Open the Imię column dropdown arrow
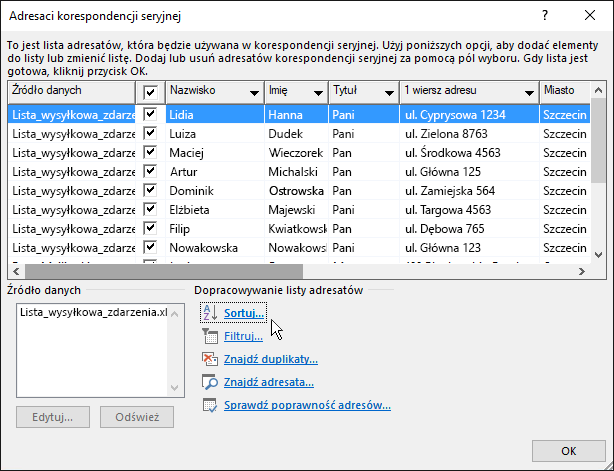The height and width of the screenshot is (471, 614). (x=318, y=93)
